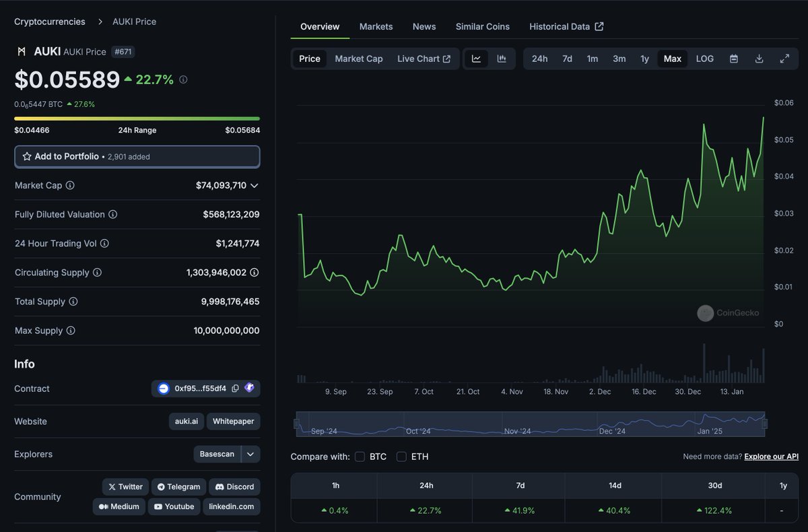This screenshot has width=808, height=532.
Task: Click the wallet icon beside contract address
Action: tap(250, 388)
